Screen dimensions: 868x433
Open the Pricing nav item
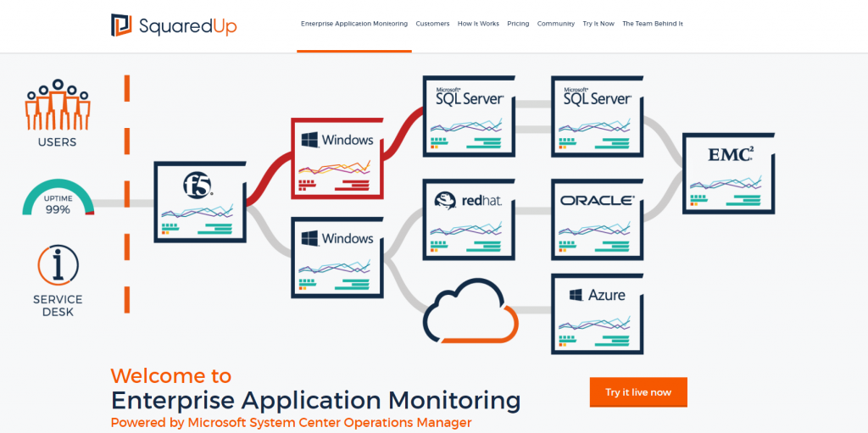point(518,24)
